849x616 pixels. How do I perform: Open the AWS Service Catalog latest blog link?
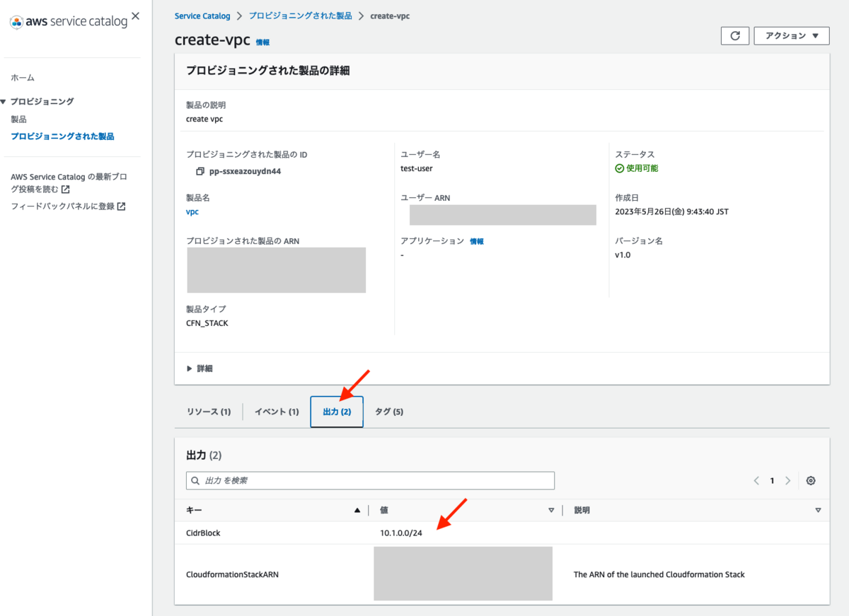coord(69,183)
